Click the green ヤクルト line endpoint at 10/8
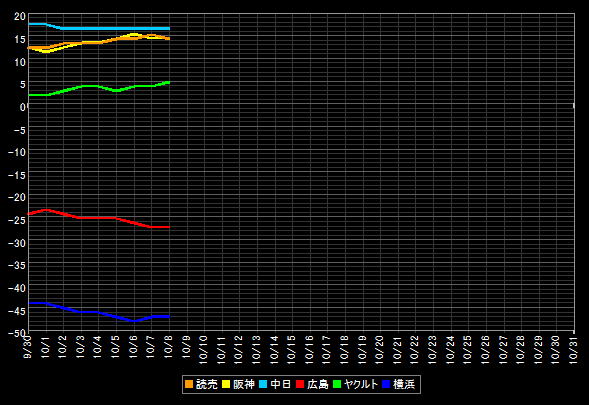This screenshot has height=405, width=589. coord(168,82)
